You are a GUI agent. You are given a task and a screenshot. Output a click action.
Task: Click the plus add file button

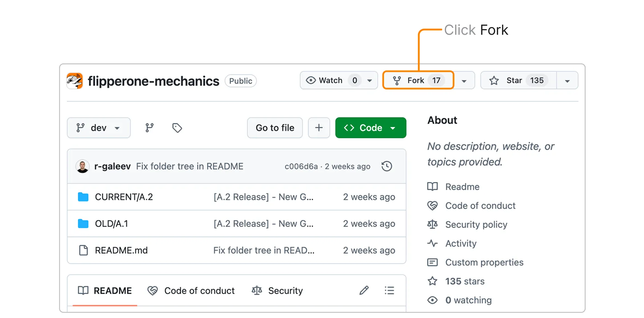tap(319, 128)
